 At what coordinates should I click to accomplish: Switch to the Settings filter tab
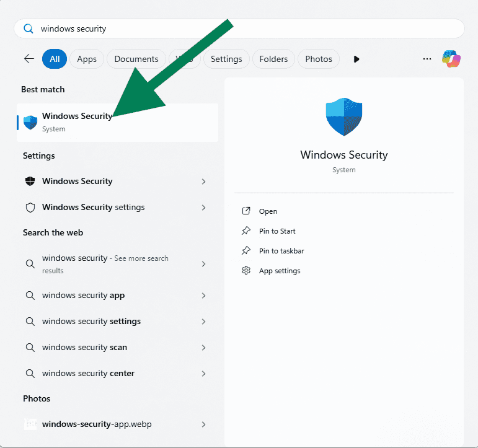point(226,59)
